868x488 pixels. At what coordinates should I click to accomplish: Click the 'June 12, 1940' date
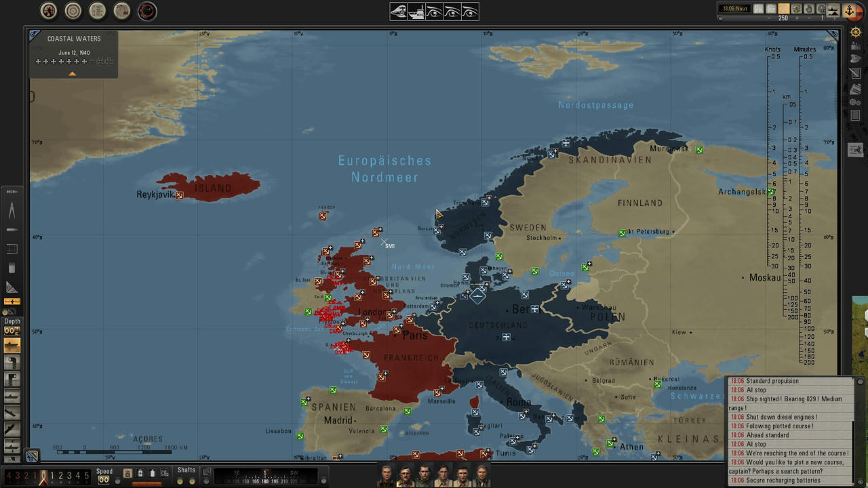click(74, 52)
